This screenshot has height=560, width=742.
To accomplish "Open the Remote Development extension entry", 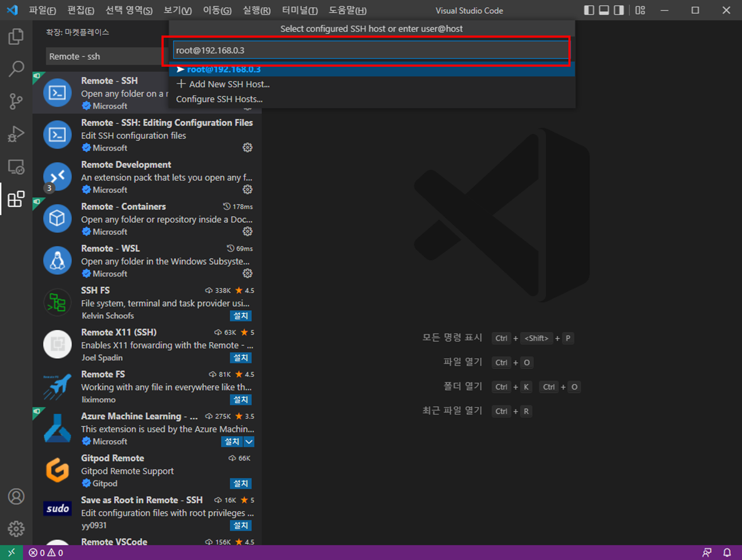I will 147,177.
